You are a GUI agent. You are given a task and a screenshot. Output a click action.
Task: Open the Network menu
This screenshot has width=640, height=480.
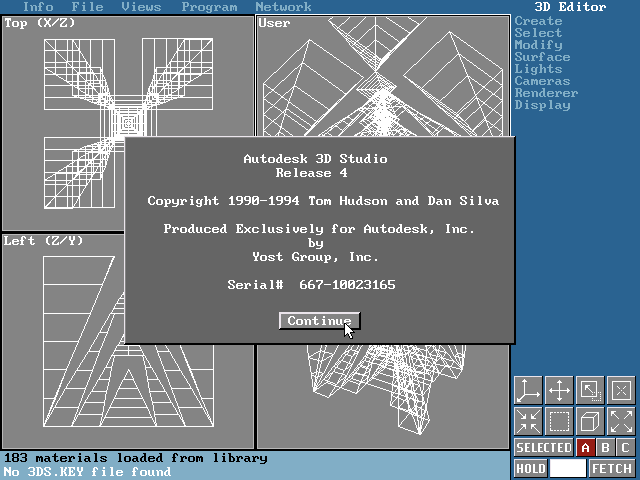(283, 7)
